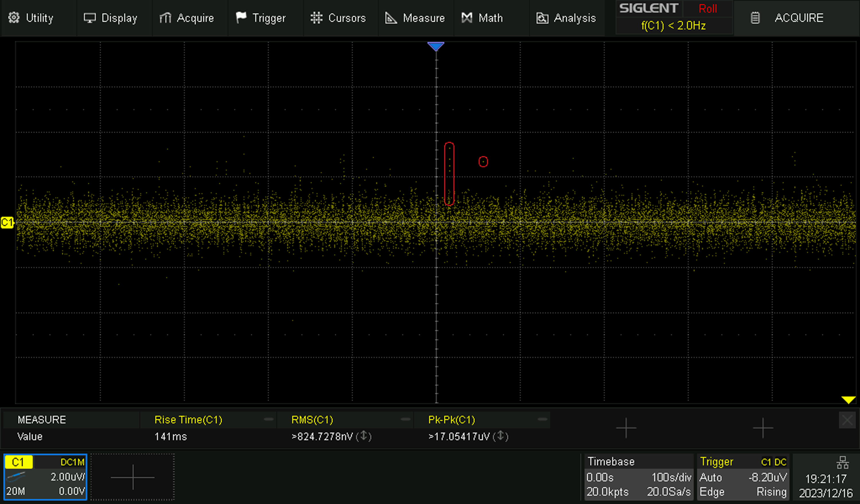The width and height of the screenshot is (860, 504).
Task: Click the 20M bandwidth limit indicator
Action: point(16,491)
